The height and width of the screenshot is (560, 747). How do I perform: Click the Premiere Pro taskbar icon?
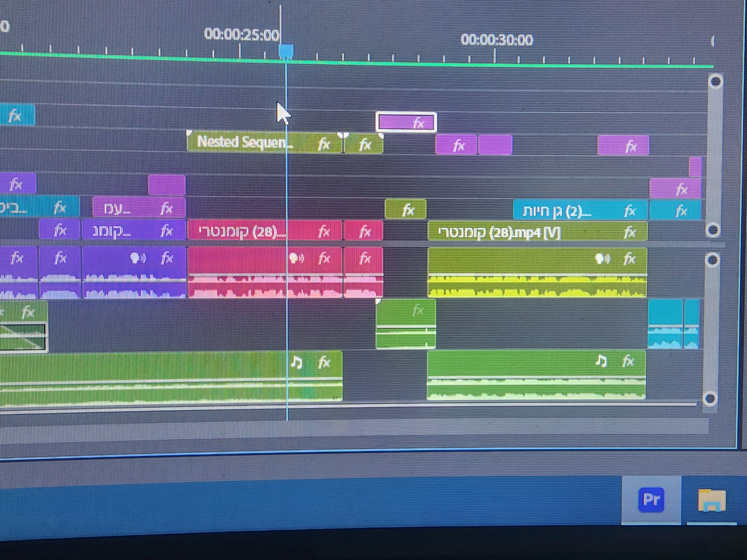pyautogui.click(x=651, y=500)
